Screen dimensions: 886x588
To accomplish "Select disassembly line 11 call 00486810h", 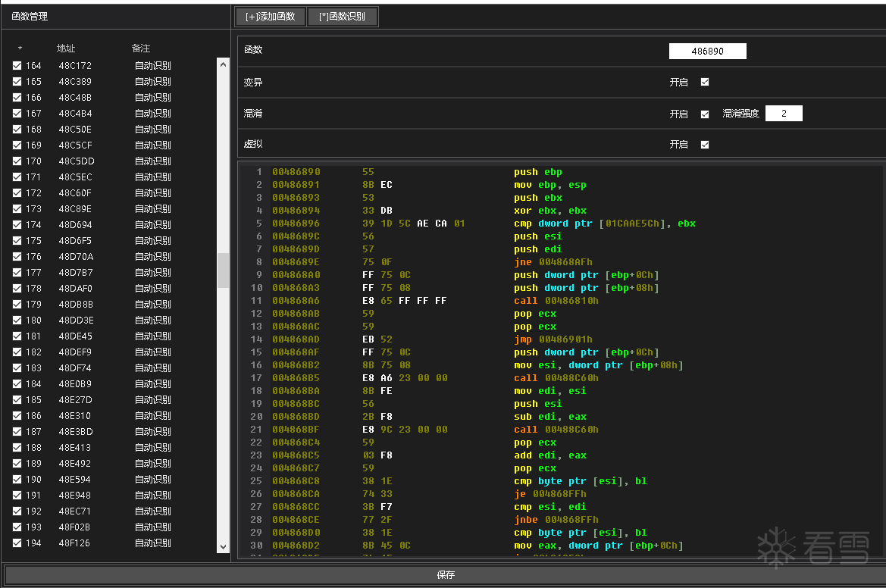I will pyautogui.click(x=556, y=301).
